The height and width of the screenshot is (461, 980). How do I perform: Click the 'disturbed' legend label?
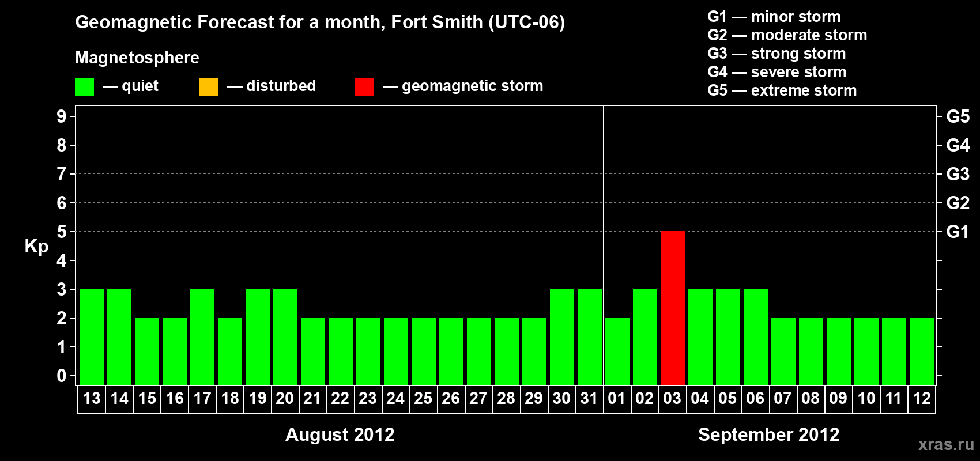(281, 86)
